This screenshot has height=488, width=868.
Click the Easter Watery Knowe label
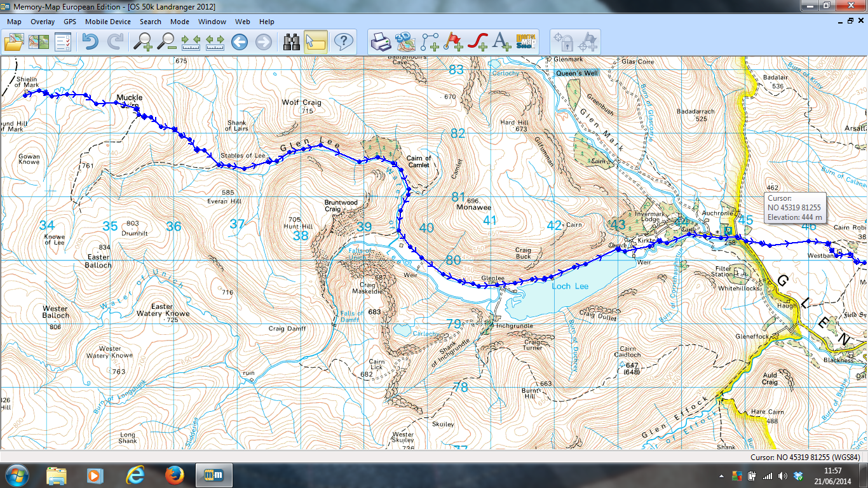[x=162, y=310]
